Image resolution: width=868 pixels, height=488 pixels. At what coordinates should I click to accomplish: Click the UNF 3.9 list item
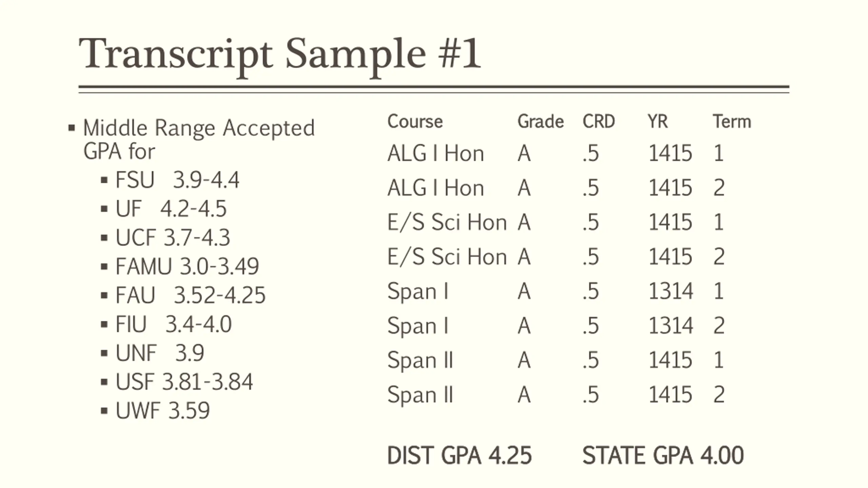pyautogui.click(x=160, y=353)
